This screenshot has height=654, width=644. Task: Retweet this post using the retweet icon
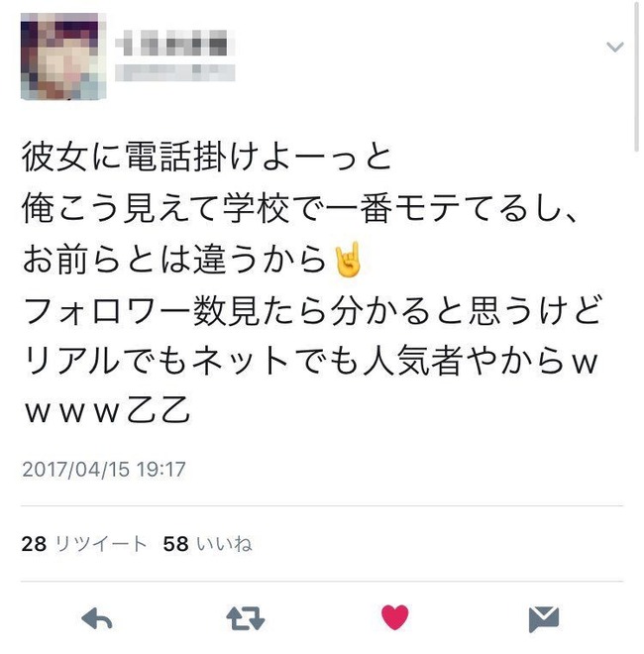coord(246,617)
